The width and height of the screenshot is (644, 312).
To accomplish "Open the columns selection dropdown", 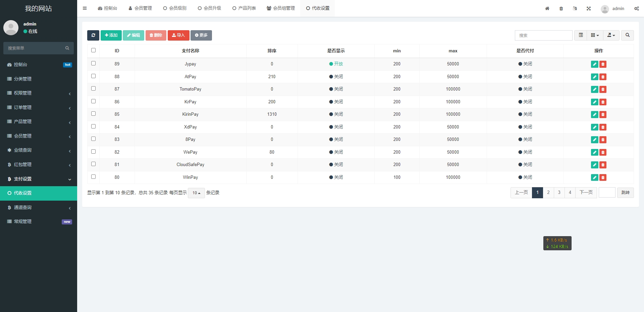I will pos(595,35).
